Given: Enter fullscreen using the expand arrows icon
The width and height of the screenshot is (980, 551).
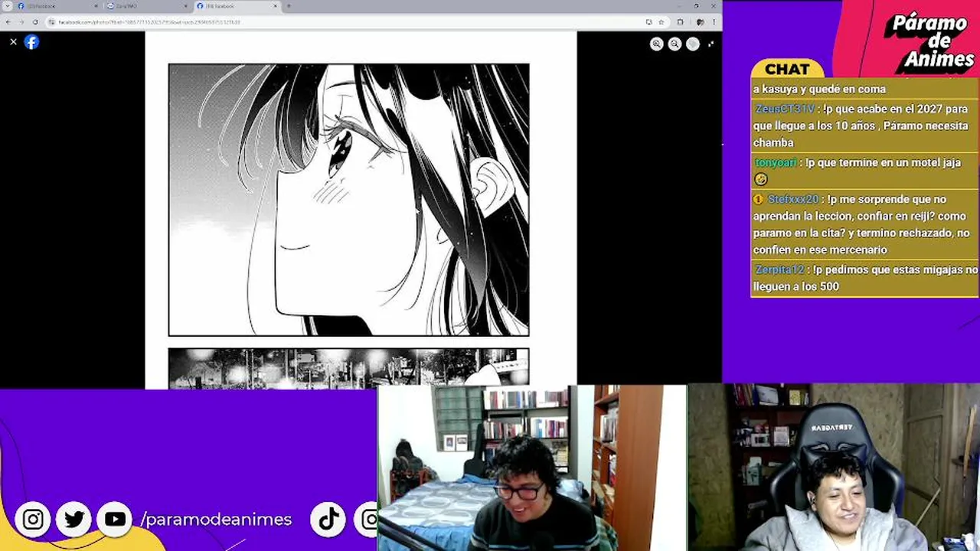Looking at the screenshot, I should pos(711,44).
